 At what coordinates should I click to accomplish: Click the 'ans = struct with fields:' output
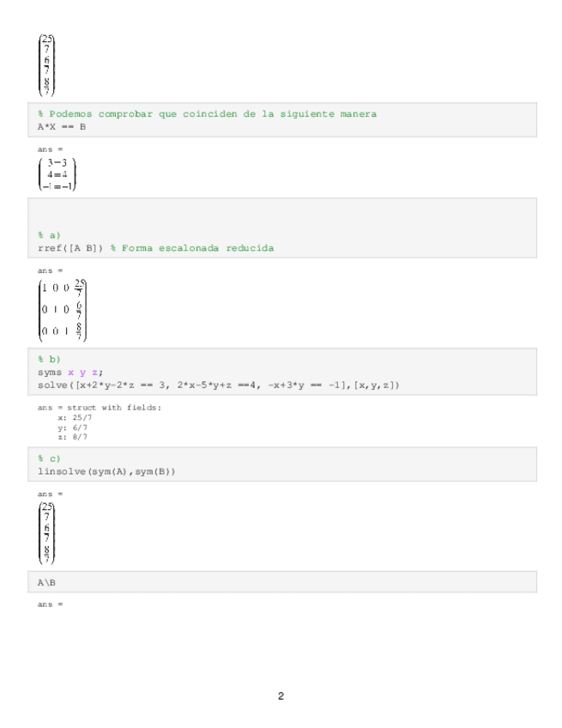pos(100,408)
